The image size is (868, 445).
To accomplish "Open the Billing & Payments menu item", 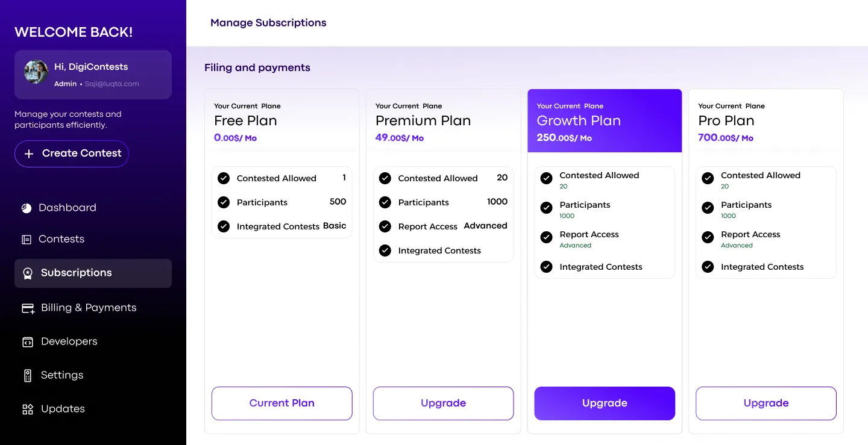I will tap(89, 308).
